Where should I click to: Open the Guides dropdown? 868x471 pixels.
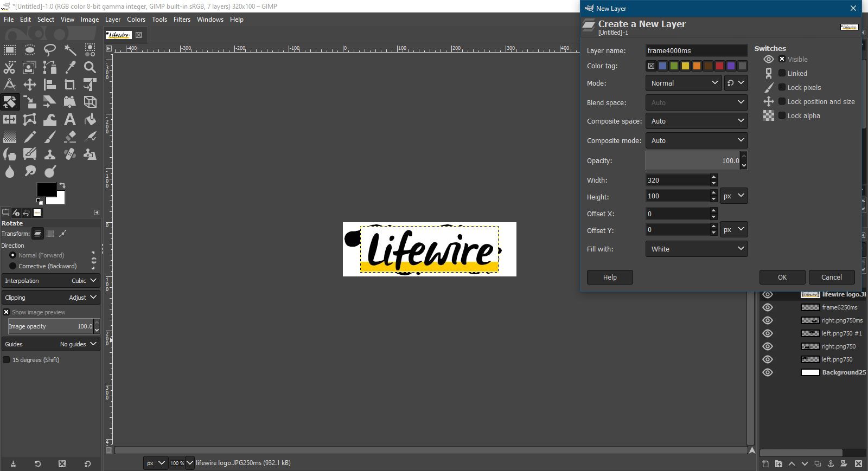[51, 344]
